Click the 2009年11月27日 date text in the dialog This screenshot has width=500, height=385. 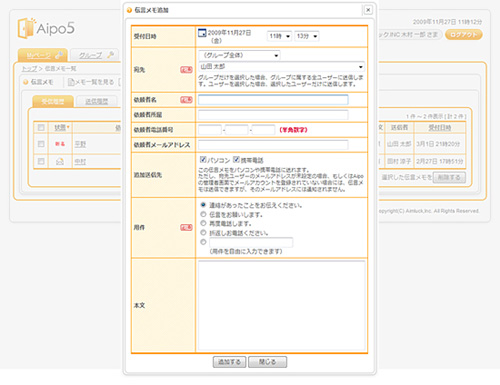pyautogui.click(x=229, y=33)
